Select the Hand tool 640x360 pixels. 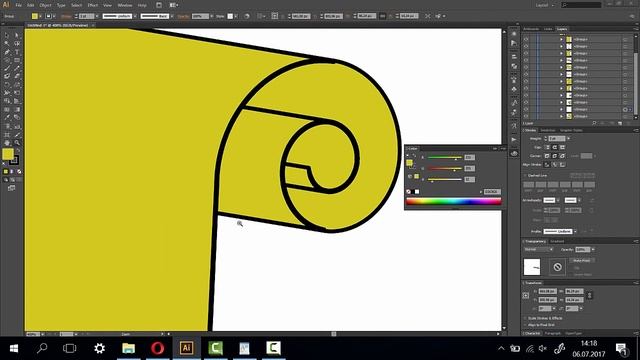pos(7,143)
